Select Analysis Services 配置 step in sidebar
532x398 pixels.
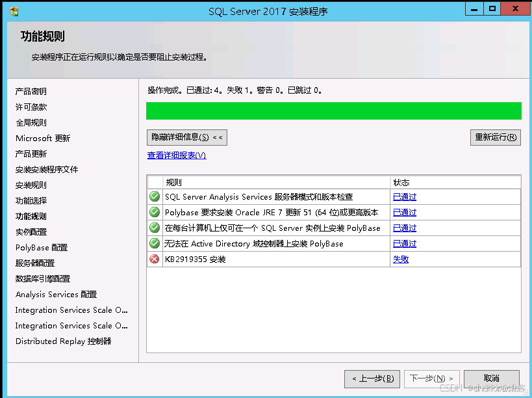(x=56, y=295)
